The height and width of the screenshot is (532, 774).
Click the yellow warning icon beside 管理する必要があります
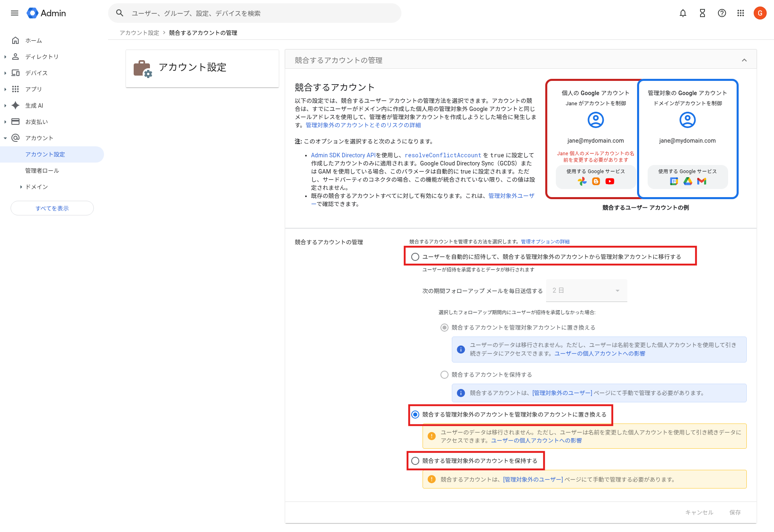[431, 479]
